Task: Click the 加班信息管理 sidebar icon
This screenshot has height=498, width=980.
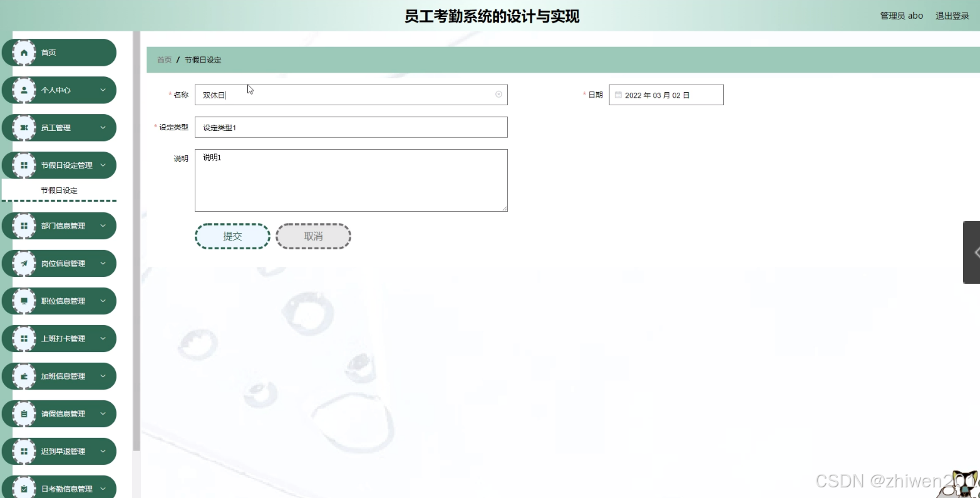Action: coord(24,376)
